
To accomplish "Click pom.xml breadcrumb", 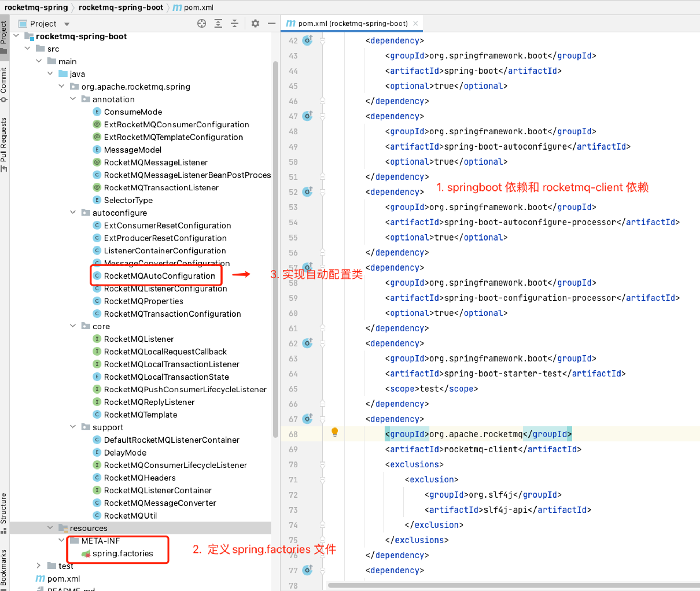I will pyautogui.click(x=193, y=7).
